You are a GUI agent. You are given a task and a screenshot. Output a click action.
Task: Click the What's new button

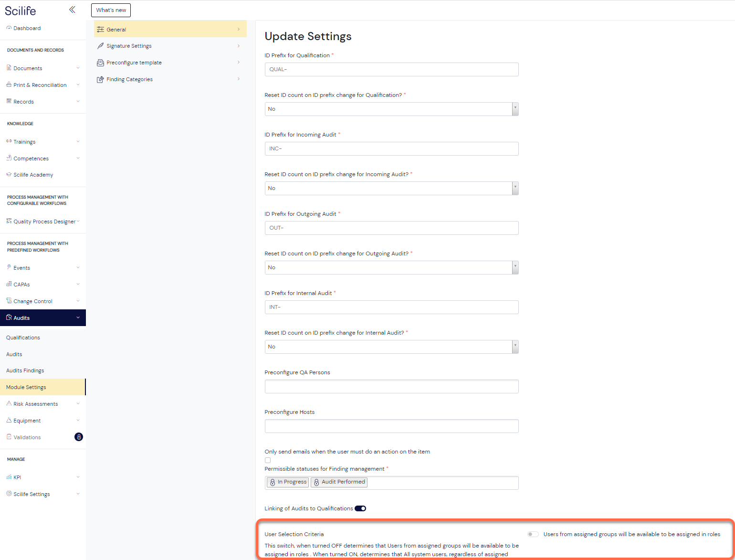111,10
